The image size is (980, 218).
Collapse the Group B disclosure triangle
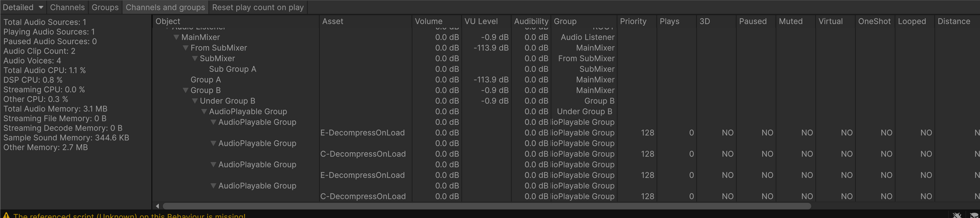(186, 90)
